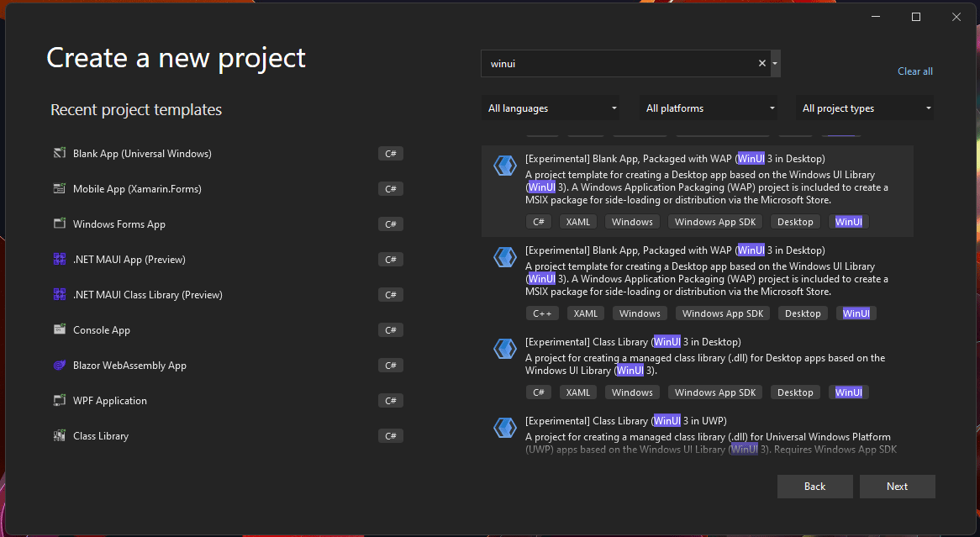Click the C# tag next to Blazor WebAssembly App
The height and width of the screenshot is (537, 980).
pyautogui.click(x=391, y=365)
